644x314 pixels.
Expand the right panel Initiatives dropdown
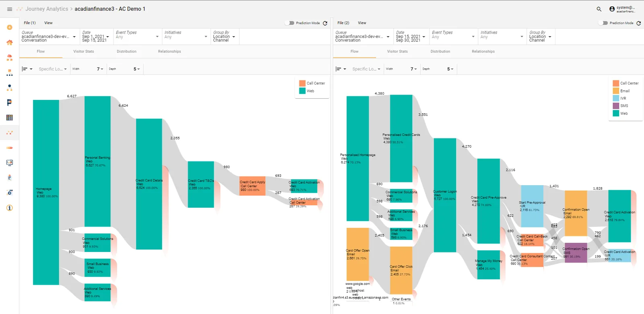coord(502,37)
